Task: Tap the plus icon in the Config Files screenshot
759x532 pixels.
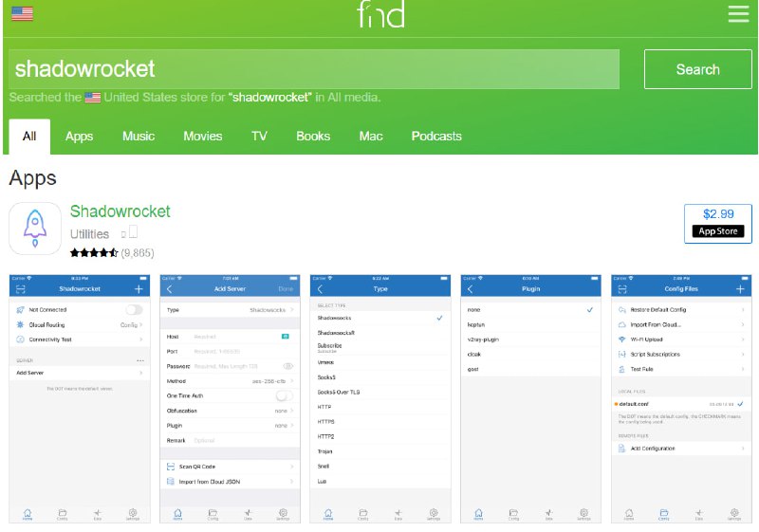Action: [740, 288]
